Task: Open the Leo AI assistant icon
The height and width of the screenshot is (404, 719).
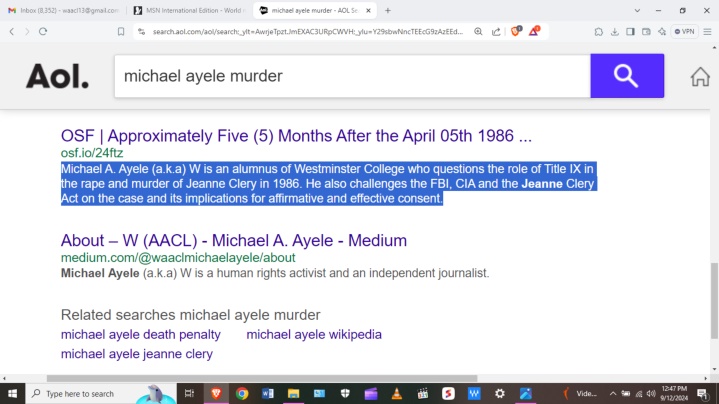Action: pyautogui.click(x=662, y=32)
